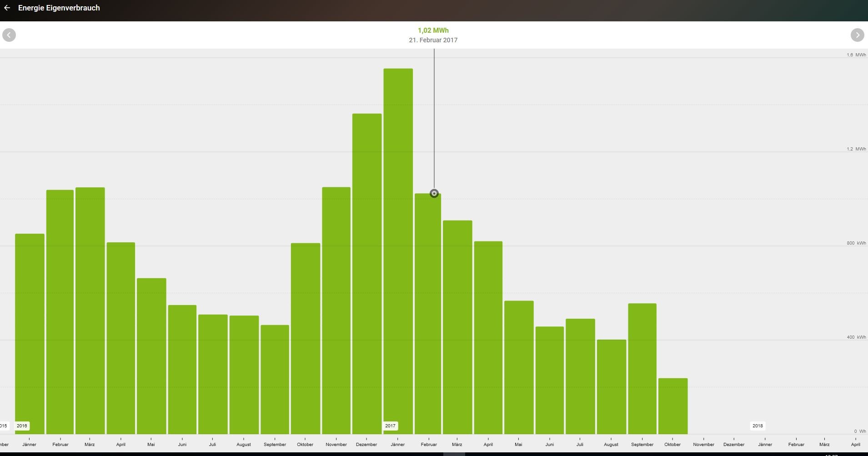Select the tallest bar, January 2017
The image size is (868, 456).
point(398,251)
